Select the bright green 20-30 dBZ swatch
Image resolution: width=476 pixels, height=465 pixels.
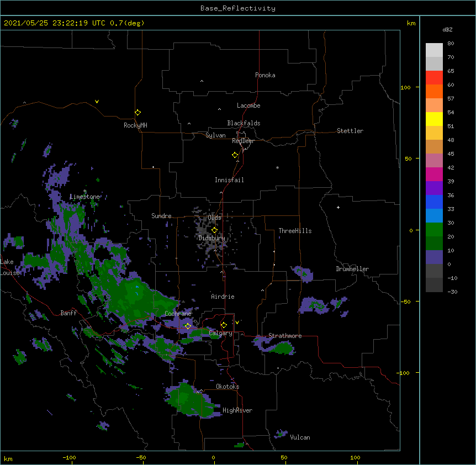[434, 230]
